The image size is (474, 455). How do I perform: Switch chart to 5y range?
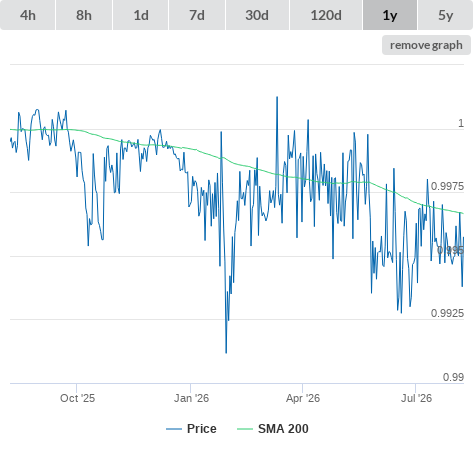coord(445,15)
